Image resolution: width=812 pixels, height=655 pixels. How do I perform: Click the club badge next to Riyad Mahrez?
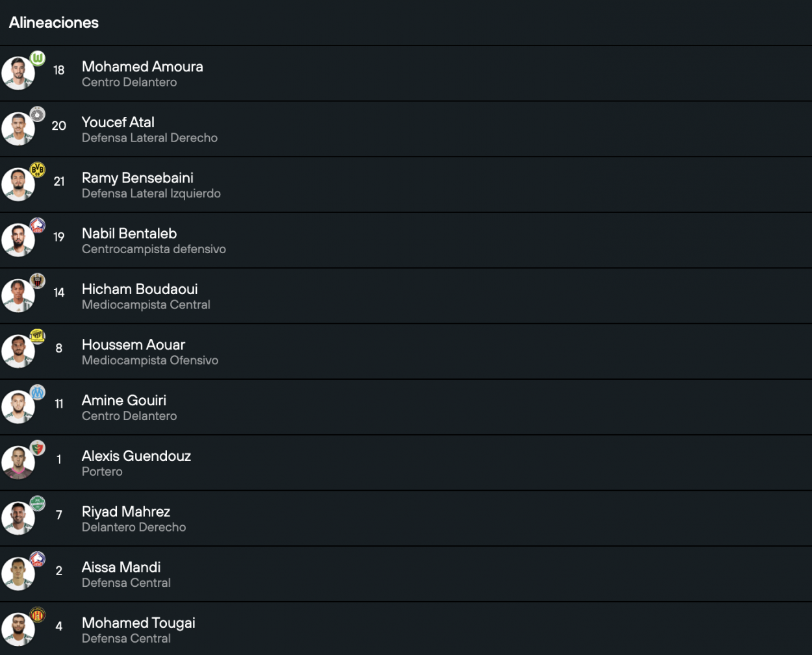coord(38,503)
